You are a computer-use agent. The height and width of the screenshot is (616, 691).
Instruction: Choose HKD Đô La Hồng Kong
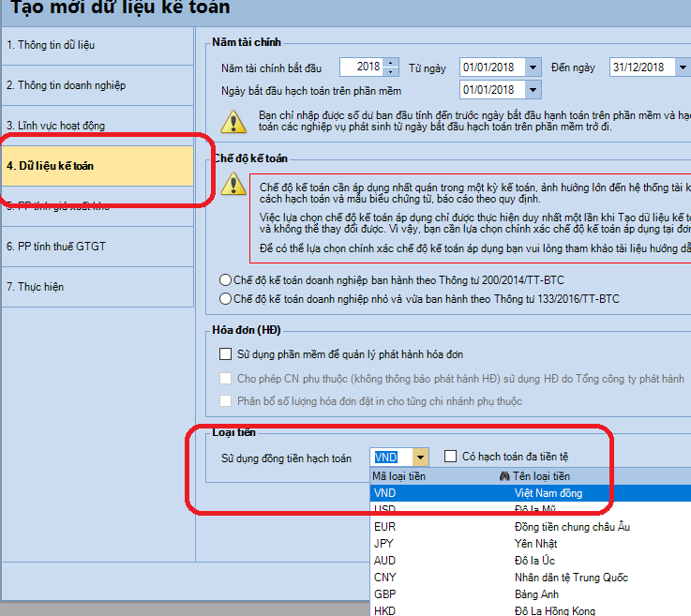531,610
